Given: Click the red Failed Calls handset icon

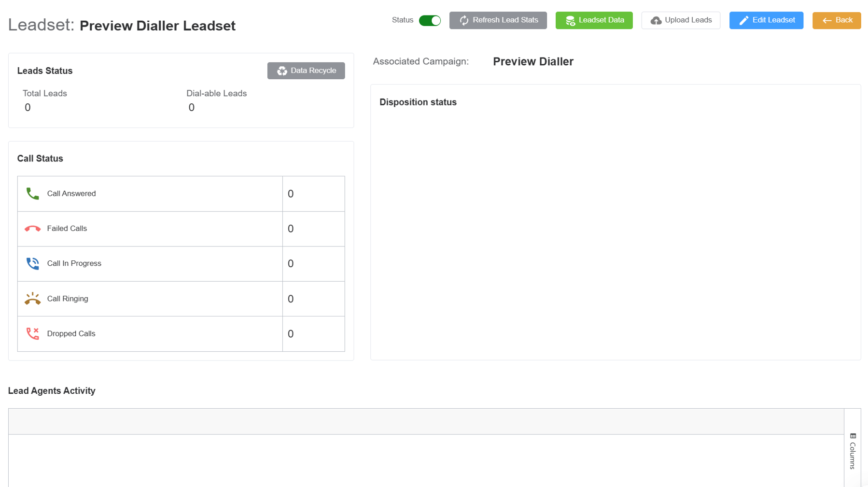Looking at the screenshot, I should [32, 229].
